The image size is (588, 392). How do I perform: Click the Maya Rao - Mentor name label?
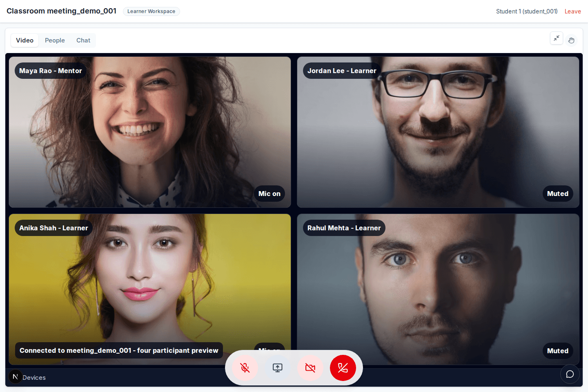pos(51,71)
